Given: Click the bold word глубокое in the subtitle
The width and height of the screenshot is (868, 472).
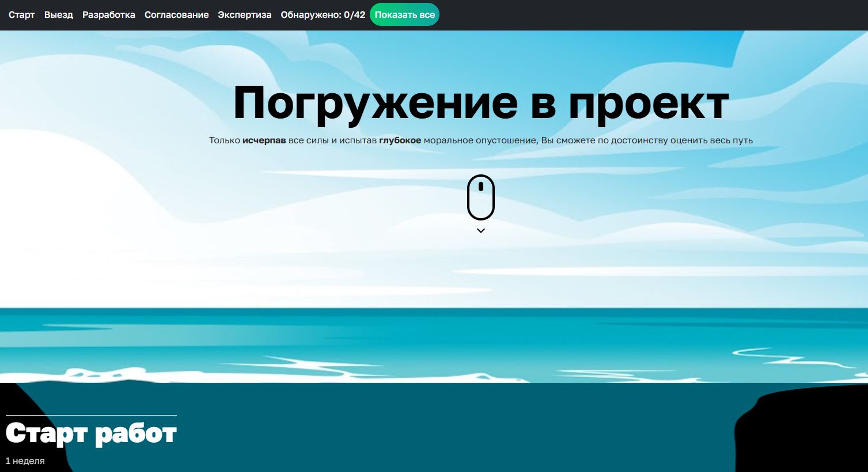Looking at the screenshot, I should click(x=400, y=140).
